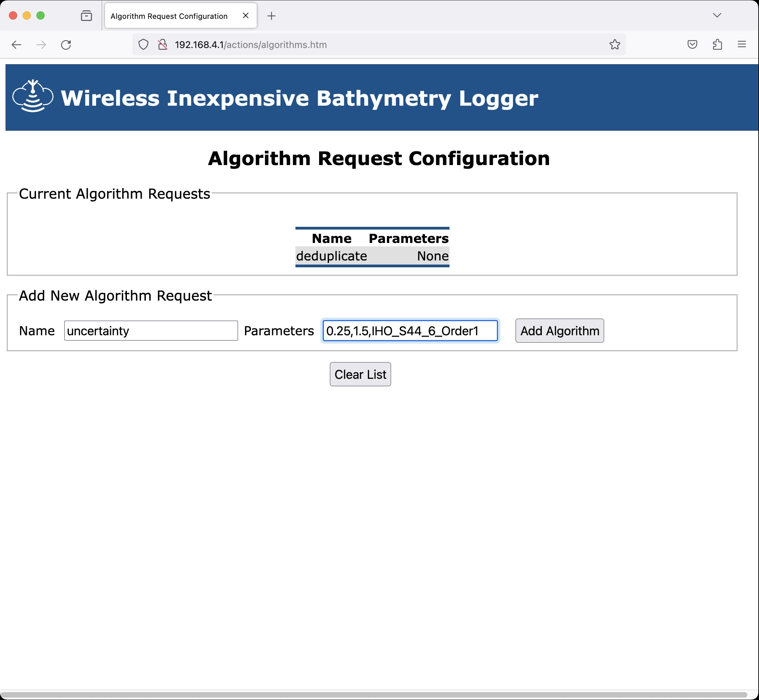Click the address bar URL field
759x700 pixels.
[379, 45]
